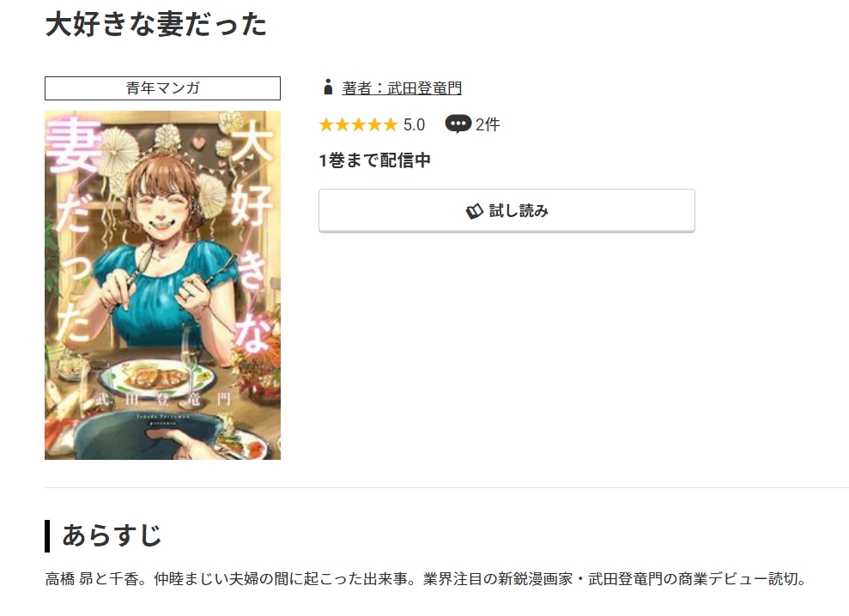Screen dimensions: 849x616
Task: Click the horizontal divider above あらすじ
Action: [446, 487]
